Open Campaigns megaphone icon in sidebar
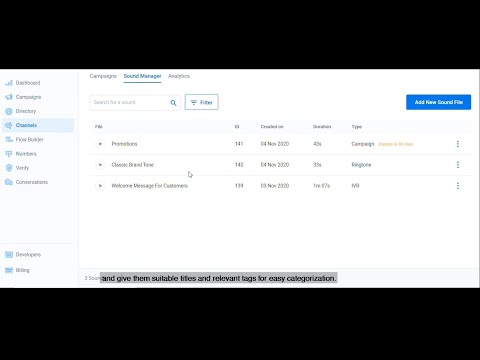 point(9,97)
